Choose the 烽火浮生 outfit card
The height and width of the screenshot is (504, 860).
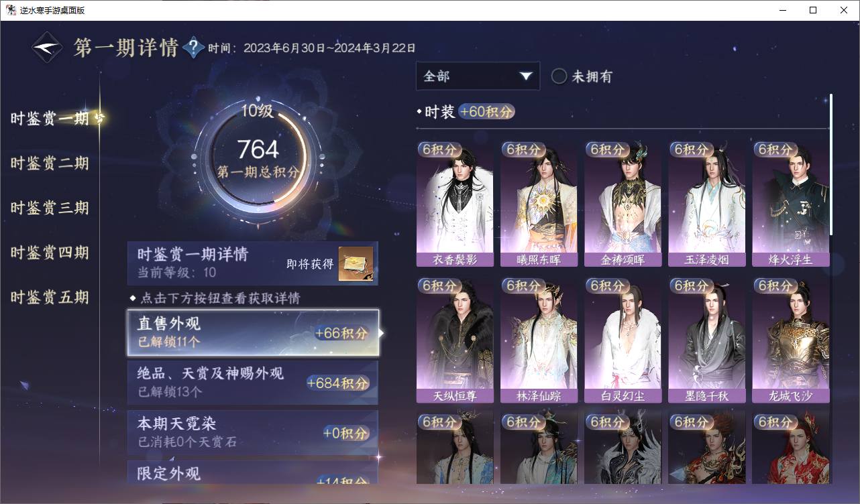(790, 204)
